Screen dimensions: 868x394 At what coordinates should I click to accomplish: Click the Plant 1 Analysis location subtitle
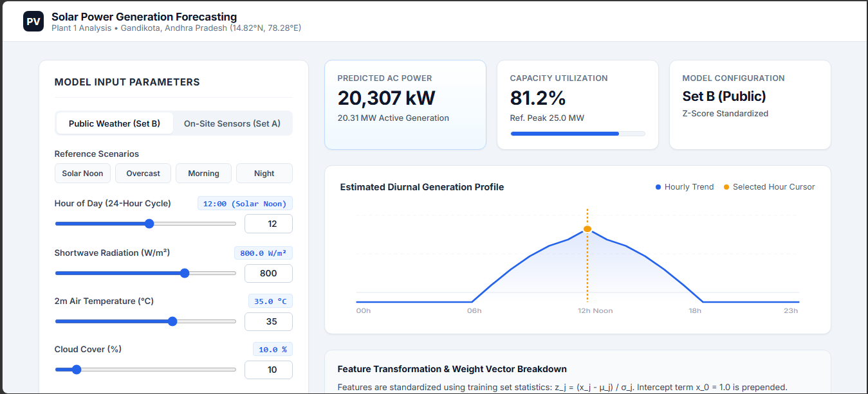point(176,28)
